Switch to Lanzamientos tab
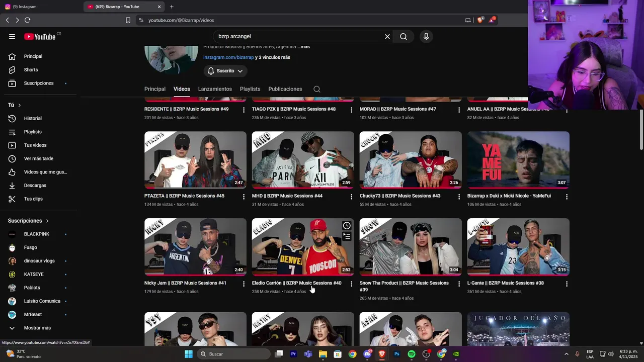The height and width of the screenshot is (362, 644). (215, 89)
